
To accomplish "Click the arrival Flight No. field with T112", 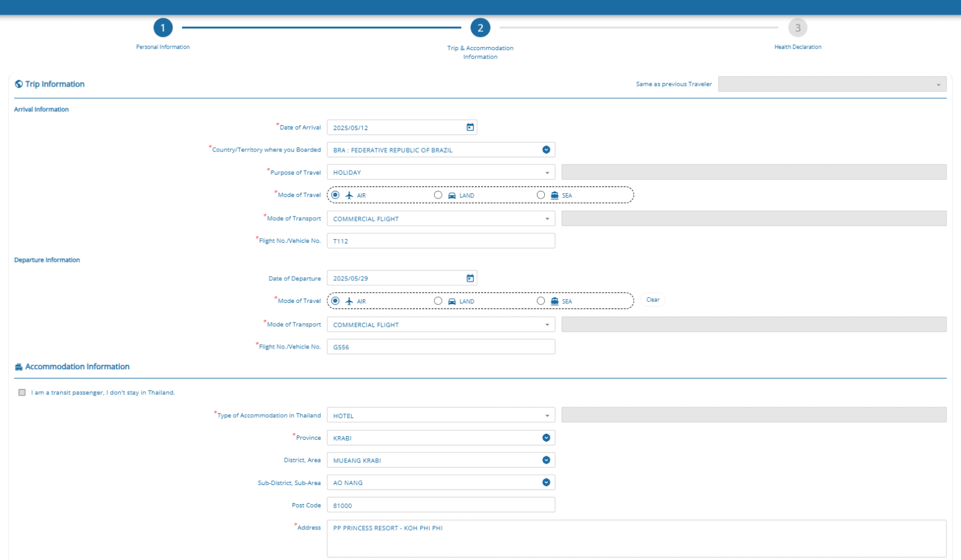I will pyautogui.click(x=440, y=241).
